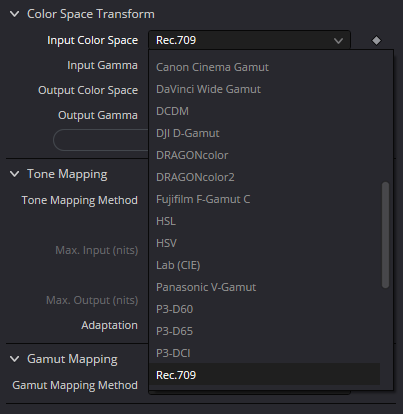Choose HSL color space

coord(264,221)
